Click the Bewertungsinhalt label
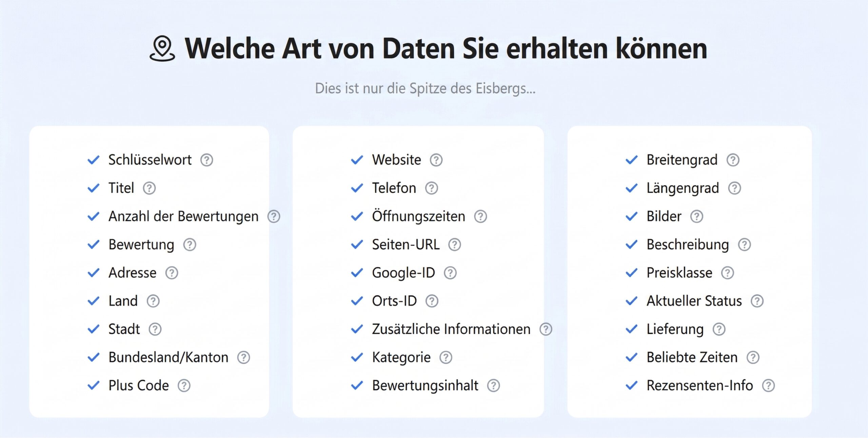This screenshot has height=438, width=868. tap(425, 385)
